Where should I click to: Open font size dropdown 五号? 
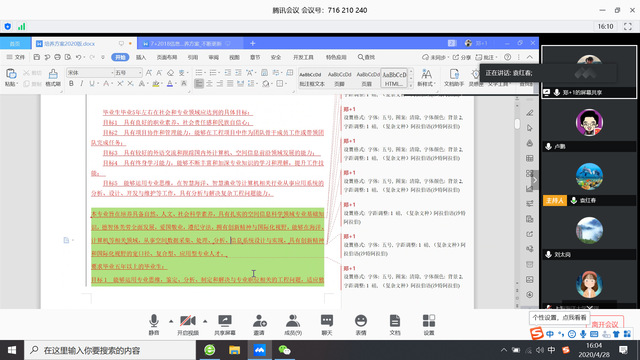128,73
